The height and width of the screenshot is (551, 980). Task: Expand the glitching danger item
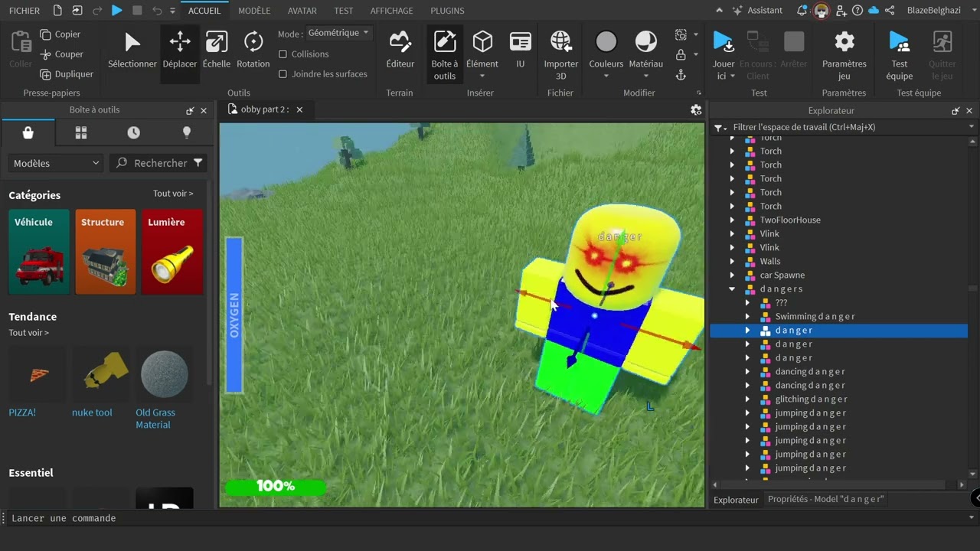click(747, 399)
